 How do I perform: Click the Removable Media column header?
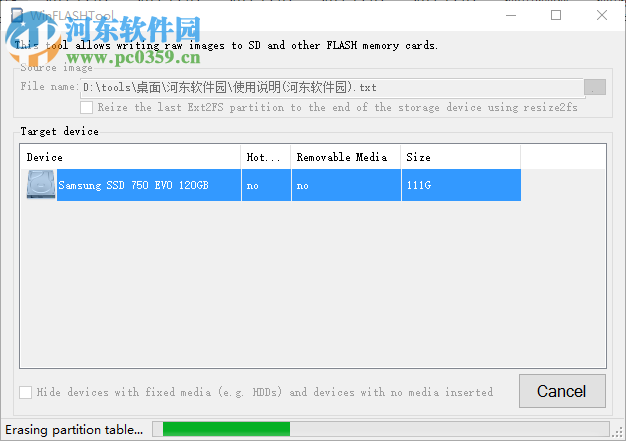(x=345, y=157)
